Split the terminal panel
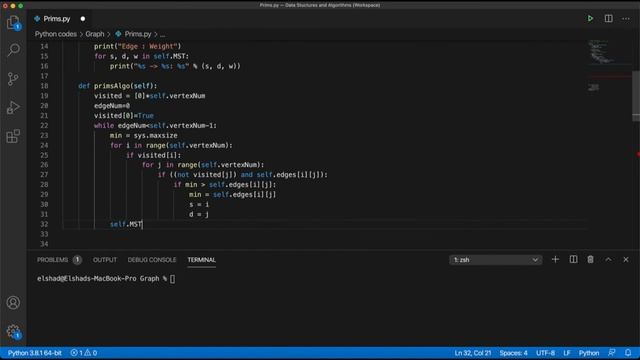The image size is (640, 360). coord(573,260)
